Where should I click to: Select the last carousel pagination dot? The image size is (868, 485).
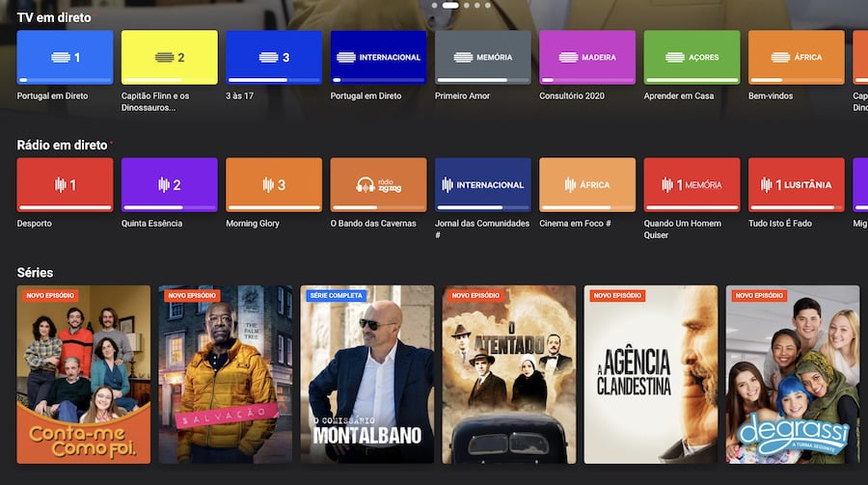[488, 5]
